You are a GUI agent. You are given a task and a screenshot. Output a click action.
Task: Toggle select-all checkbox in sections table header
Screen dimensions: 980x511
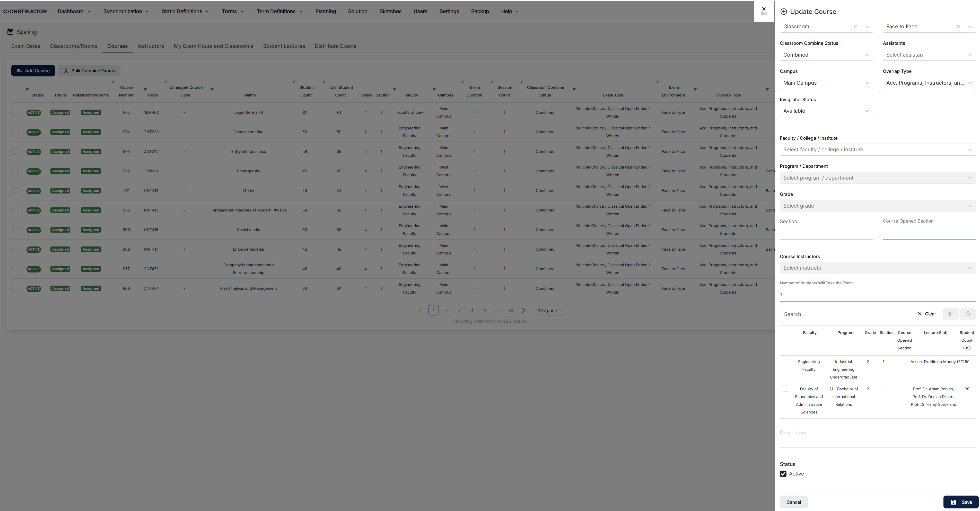tap(786, 332)
